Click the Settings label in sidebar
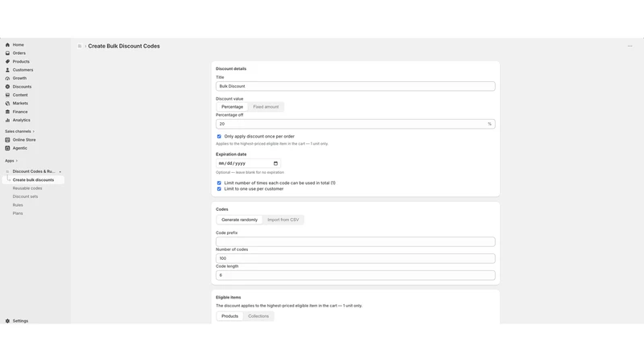 (21, 321)
